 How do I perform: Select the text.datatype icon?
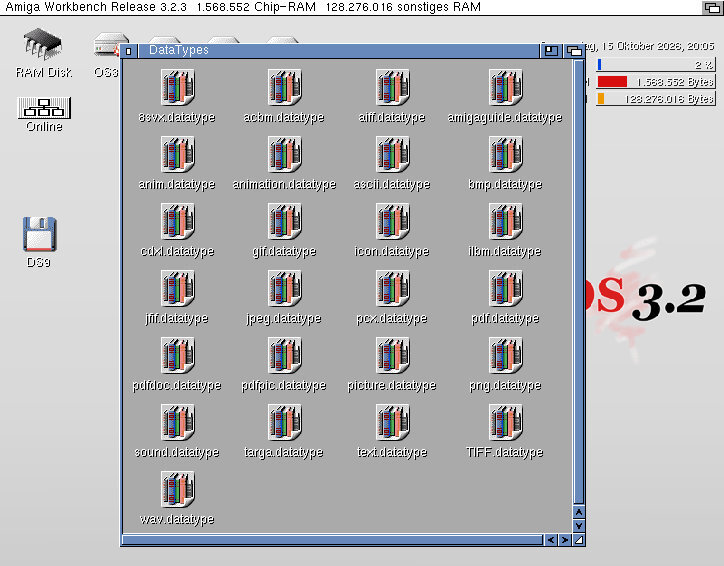tap(392, 421)
